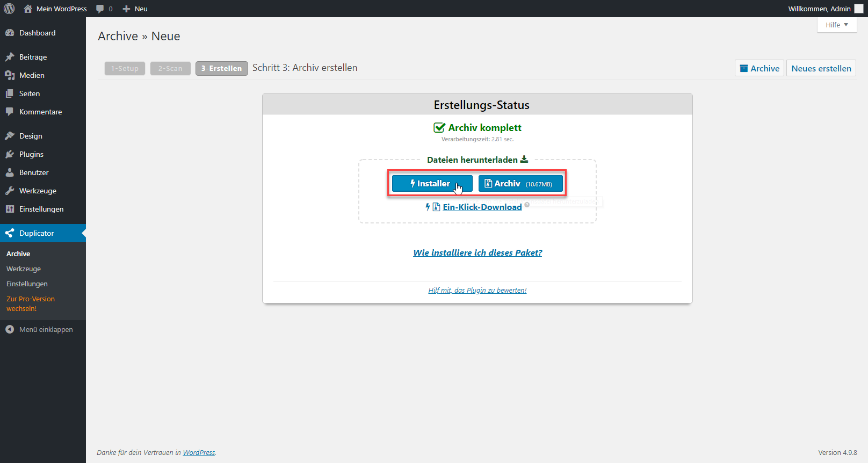Download the Installer file
The image size is (868, 463).
[x=432, y=184]
